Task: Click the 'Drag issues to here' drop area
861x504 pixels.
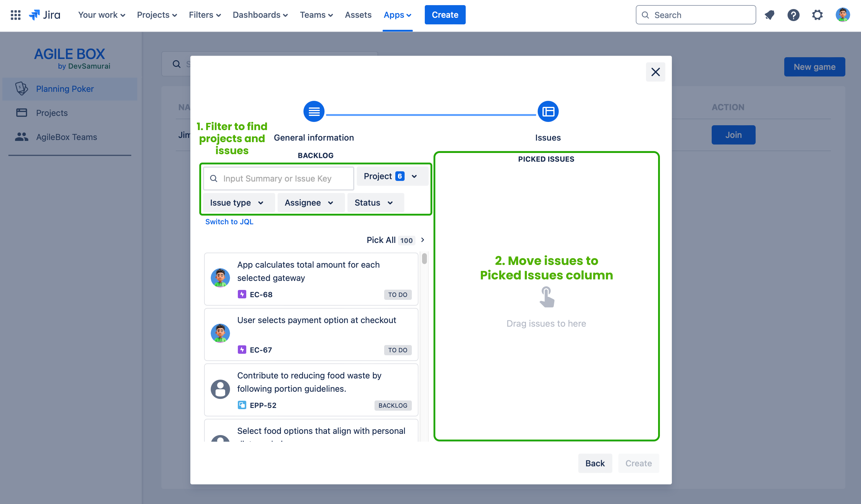Action: click(x=546, y=323)
